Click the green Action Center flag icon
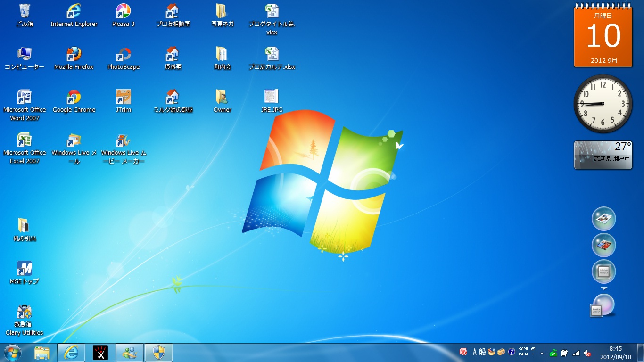Viewport: 644px width, 362px height. (553, 353)
